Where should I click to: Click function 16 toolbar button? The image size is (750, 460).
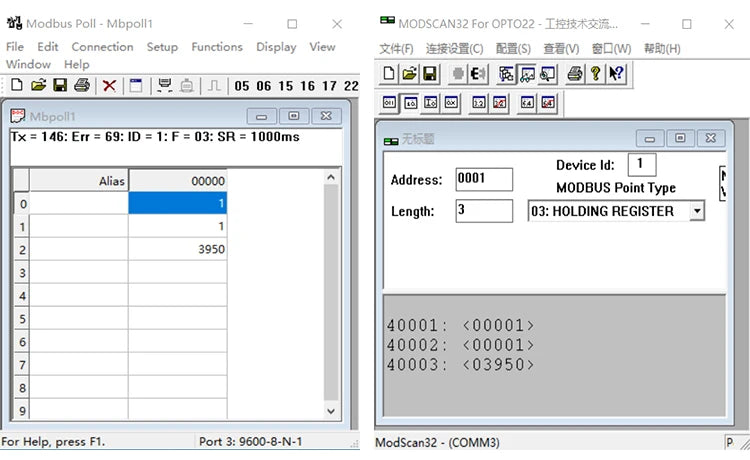307,86
